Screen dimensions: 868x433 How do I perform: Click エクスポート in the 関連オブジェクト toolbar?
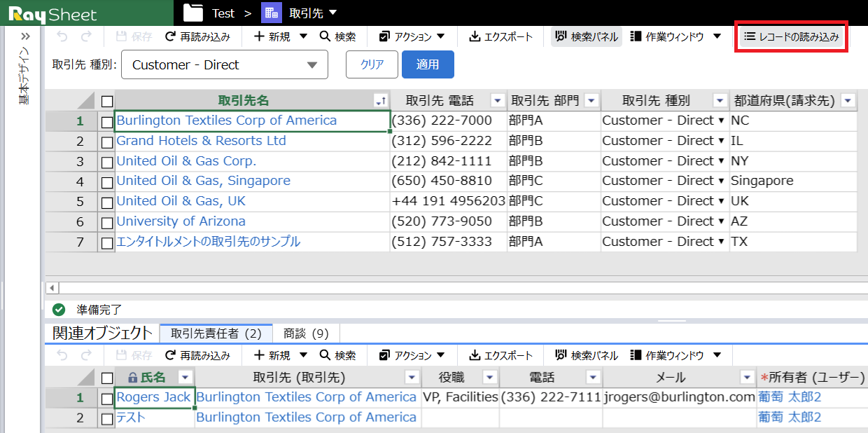[501, 355]
